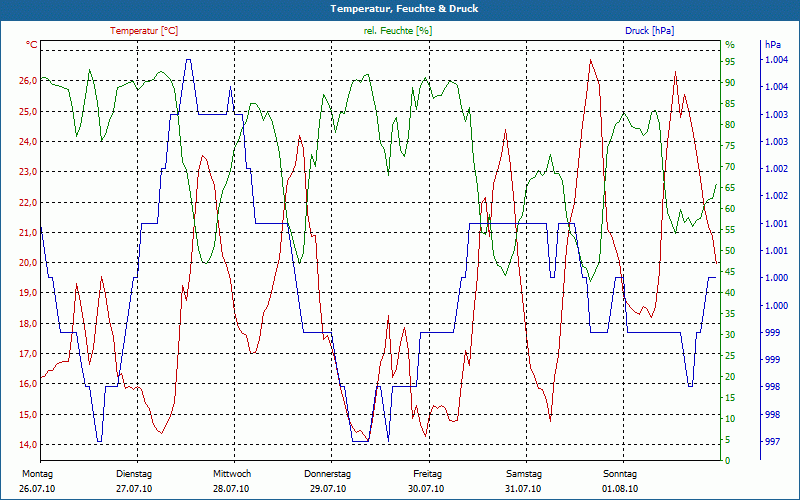Pick the "25,0" temperature axis value

28,111
